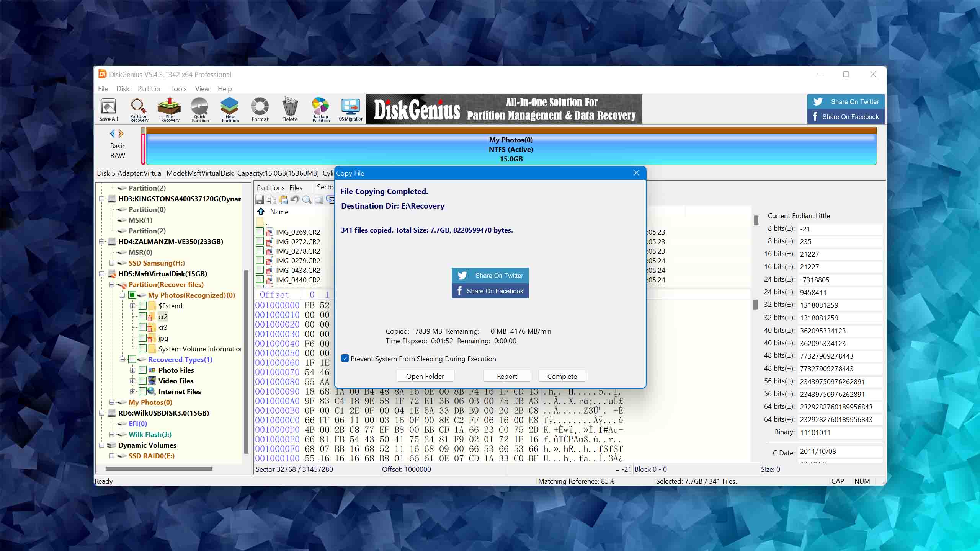The width and height of the screenshot is (980, 551).
Task: Collapse the HD5:MsftVirtualDisk tree node
Action: 101,274
